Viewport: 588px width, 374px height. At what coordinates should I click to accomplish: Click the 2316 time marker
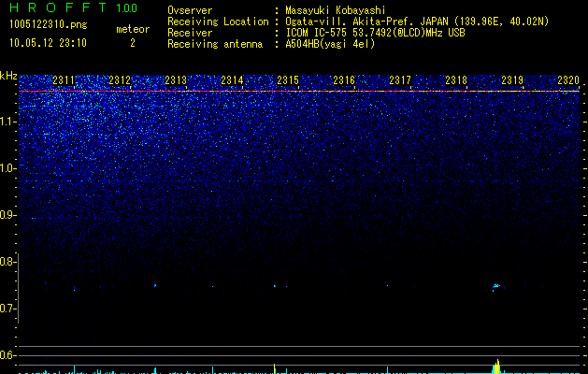344,80
